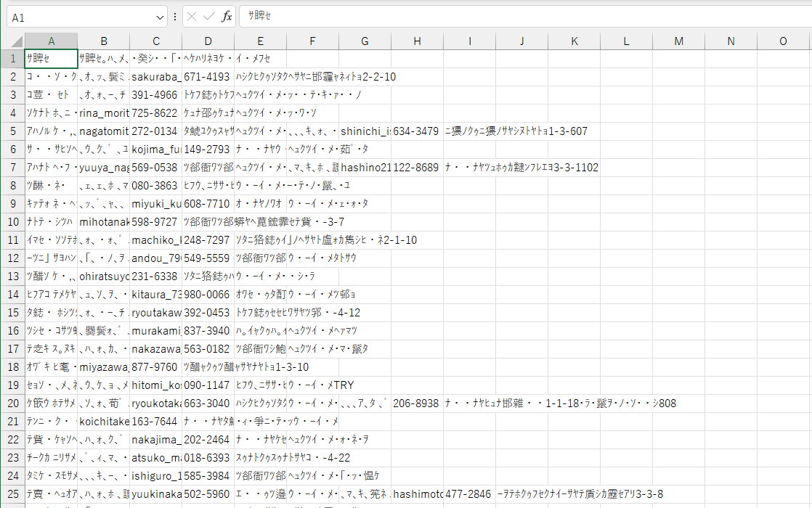Select column F header
This screenshot has height=508, width=812.
(x=312, y=41)
